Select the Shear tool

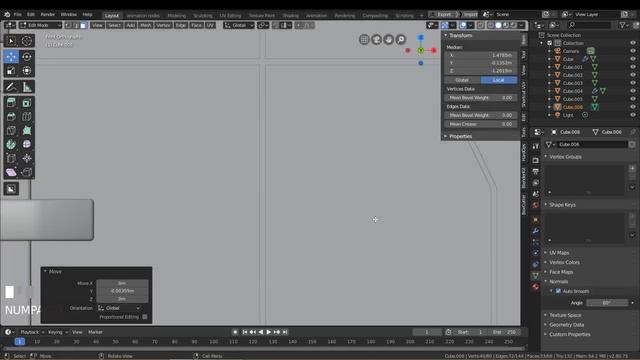[x=11, y=172]
